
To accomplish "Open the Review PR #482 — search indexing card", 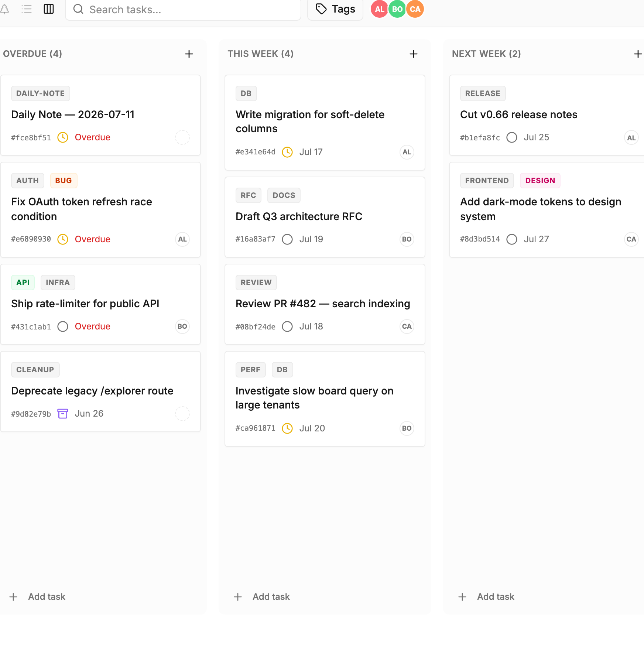I will tap(325, 304).
